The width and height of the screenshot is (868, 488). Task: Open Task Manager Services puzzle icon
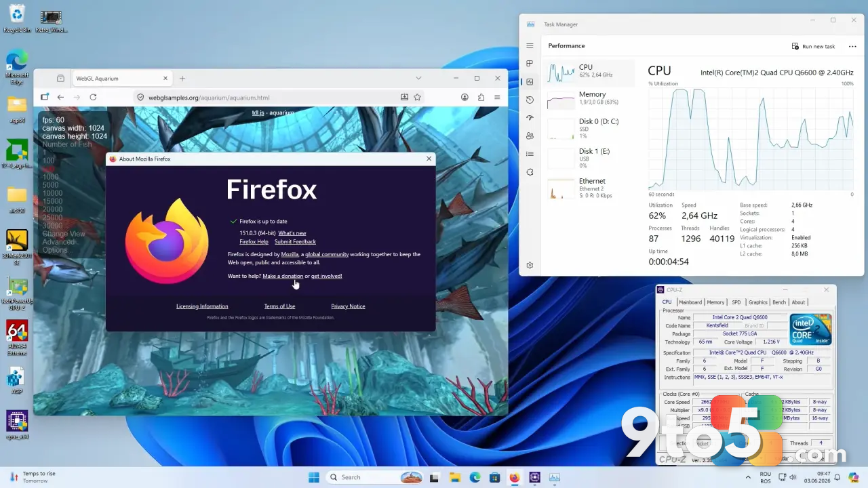click(x=530, y=172)
